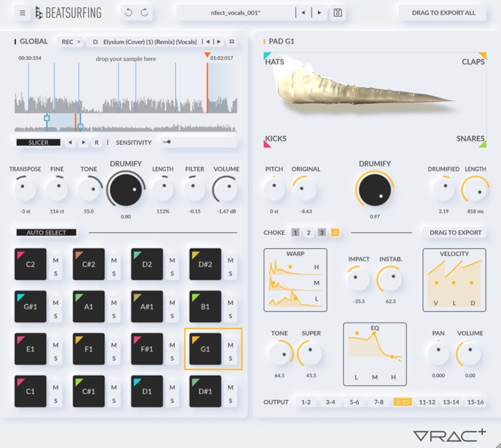The height and width of the screenshot is (448, 501).
Task: Trigger the A1 pad
Action: (x=89, y=306)
